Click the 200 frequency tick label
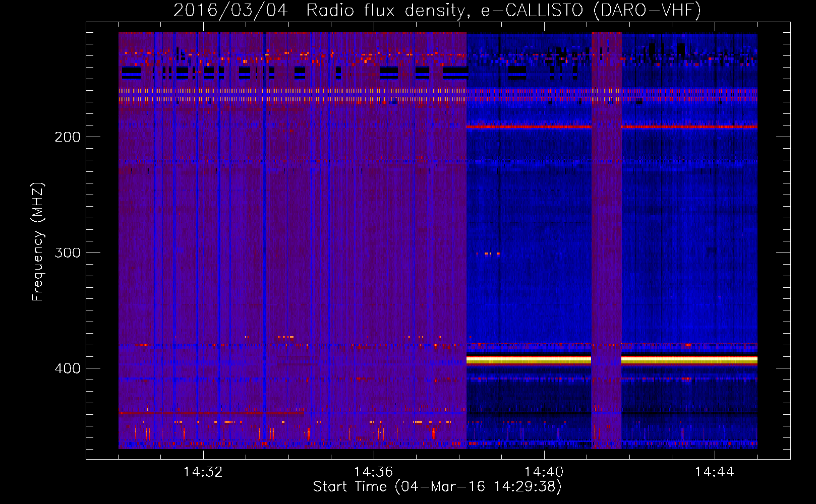816x504 pixels. tap(68, 137)
